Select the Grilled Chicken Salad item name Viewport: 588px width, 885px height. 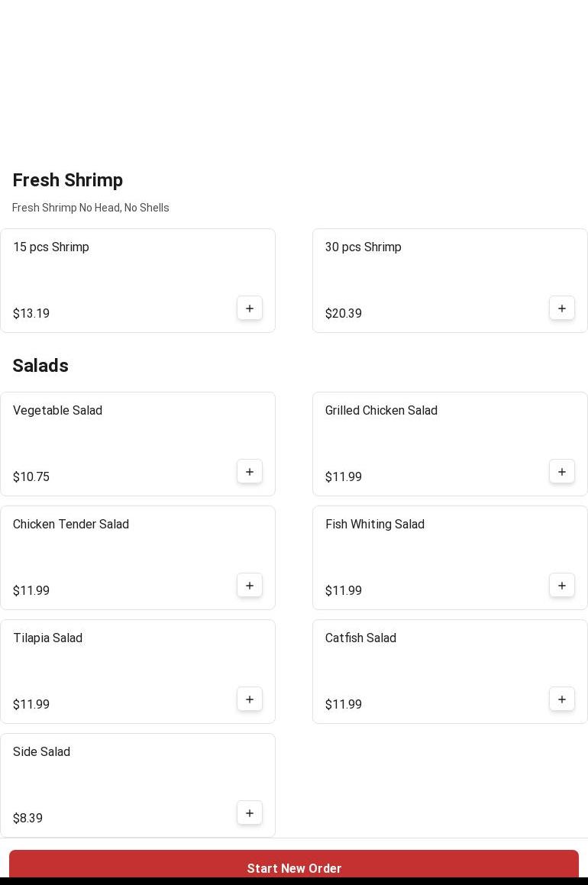[x=381, y=411]
